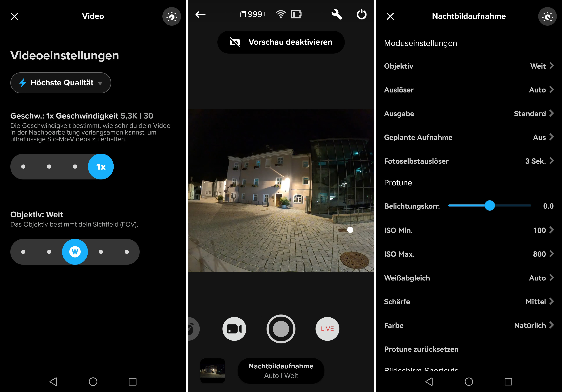The image size is (562, 392).
Task: Tap Protune zurücksetzen
Action: tap(421, 349)
